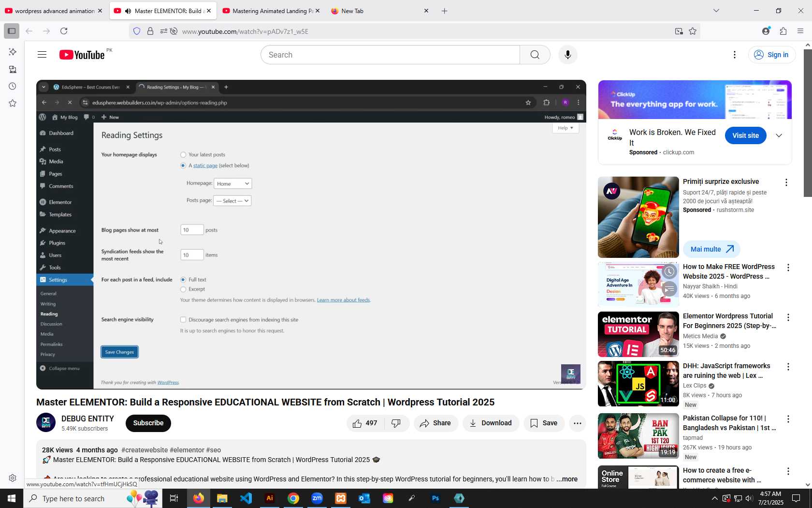Screen dimensions: 812x508
Task: Bookmark this page with the star icon
Action: (x=693, y=31)
